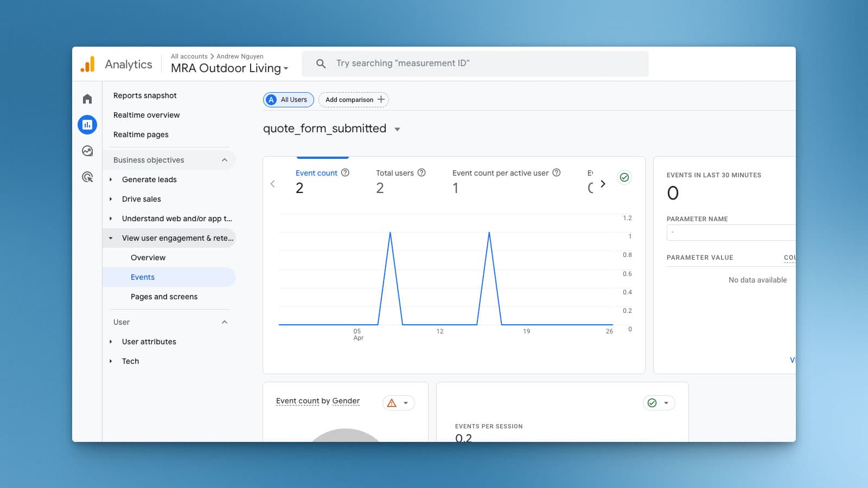Open the Home icon in left rail

pos(87,99)
